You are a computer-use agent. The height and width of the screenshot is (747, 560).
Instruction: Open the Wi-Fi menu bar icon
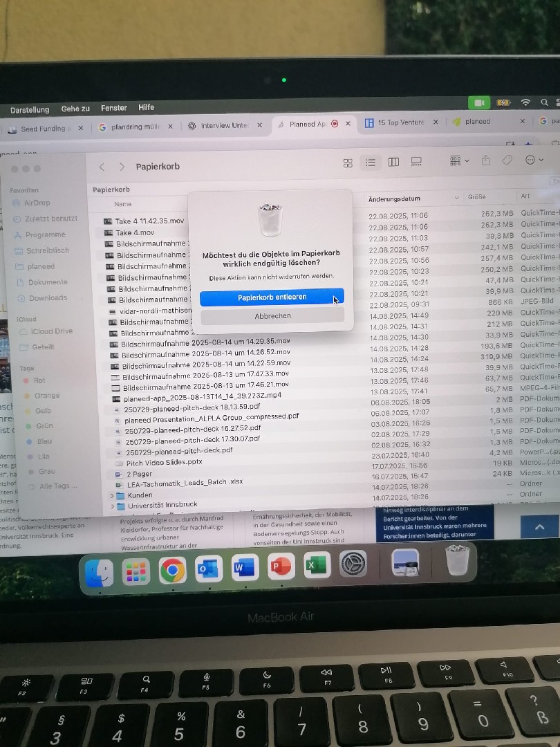coord(525,102)
